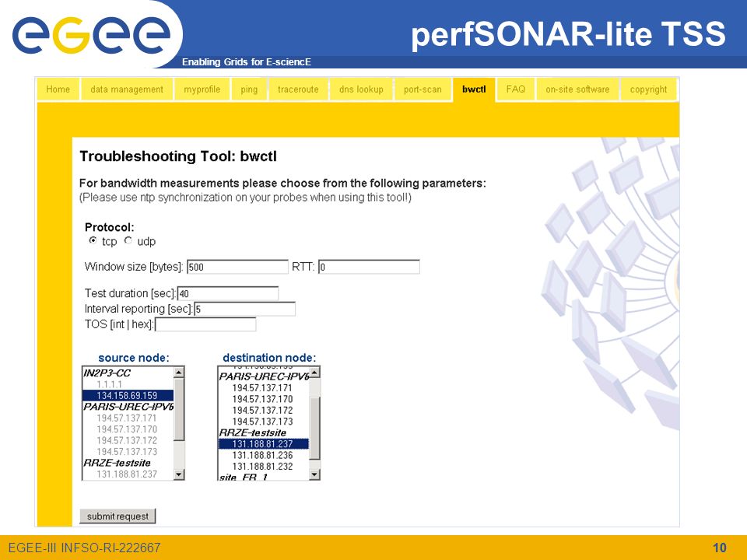The height and width of the screenshot is (560, 747).
Task: Select 194.57.137.173 in destination node list
Action: coord(264,422)
